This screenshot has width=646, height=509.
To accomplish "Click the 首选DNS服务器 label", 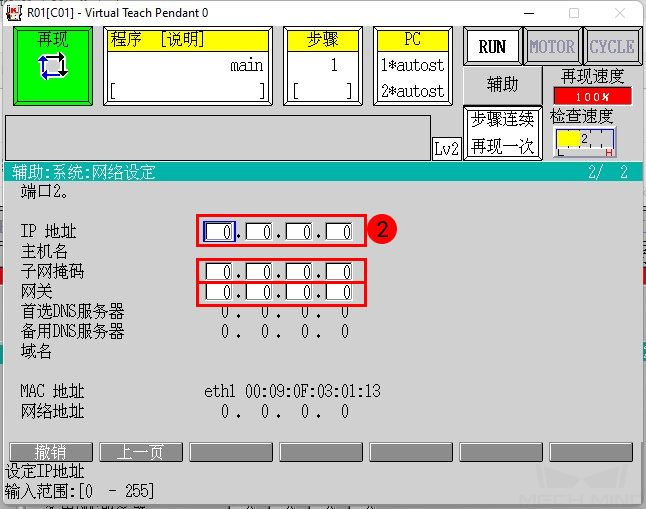I will pos(73,312).
